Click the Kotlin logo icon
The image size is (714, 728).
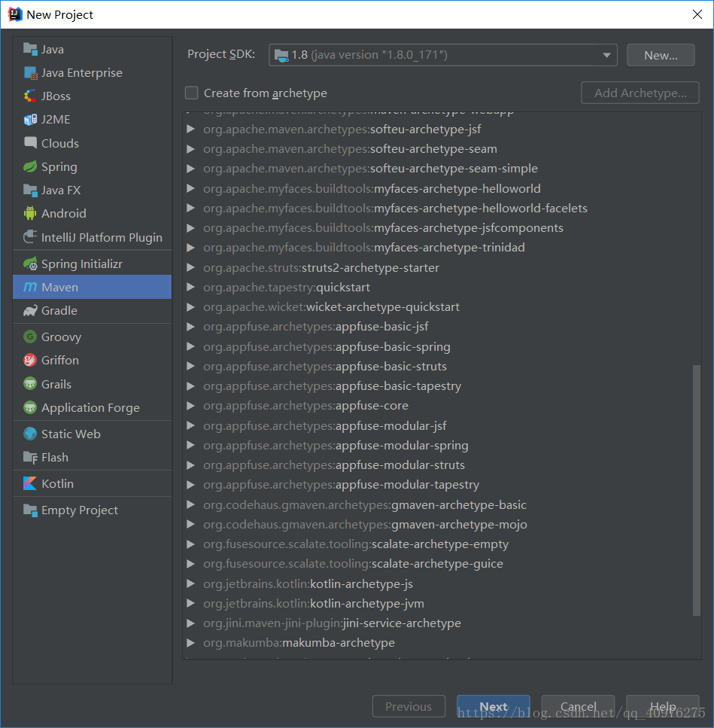30,483
